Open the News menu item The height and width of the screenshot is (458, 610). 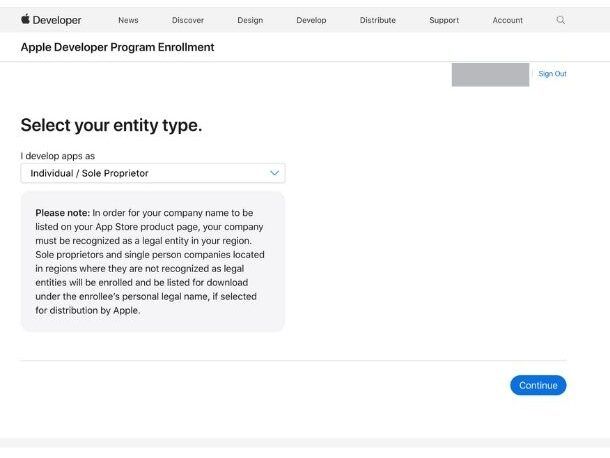[128, 20]
